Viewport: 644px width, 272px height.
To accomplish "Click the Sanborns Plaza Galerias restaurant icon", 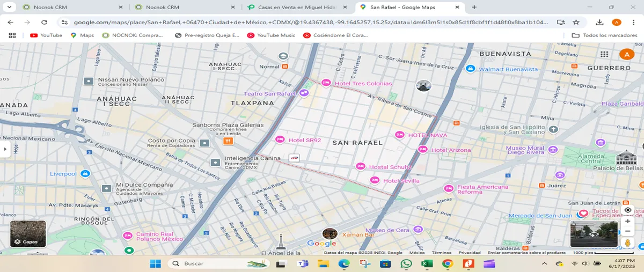I will coord(228,141).
